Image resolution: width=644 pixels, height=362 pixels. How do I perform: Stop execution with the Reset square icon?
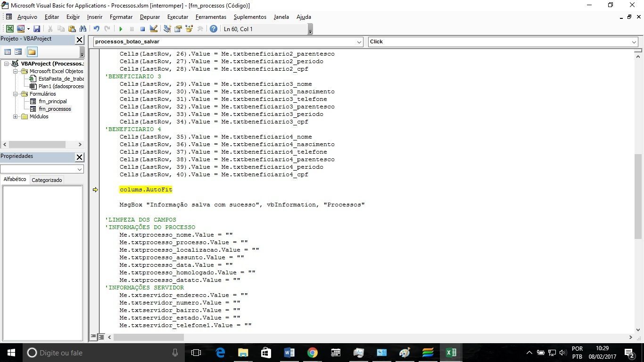click(x=142, y=29)
